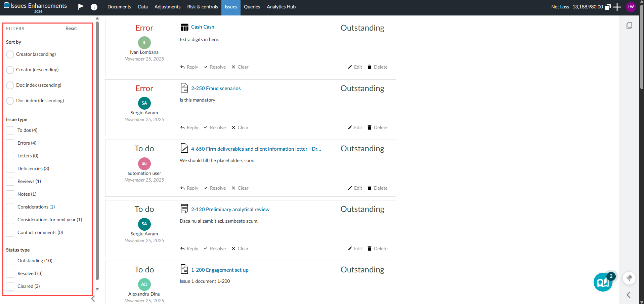Image resolution: width=644 pixels, height=304 pixels.
Task: Check the To dos issue type filter
Action: [x=10, y=130]
